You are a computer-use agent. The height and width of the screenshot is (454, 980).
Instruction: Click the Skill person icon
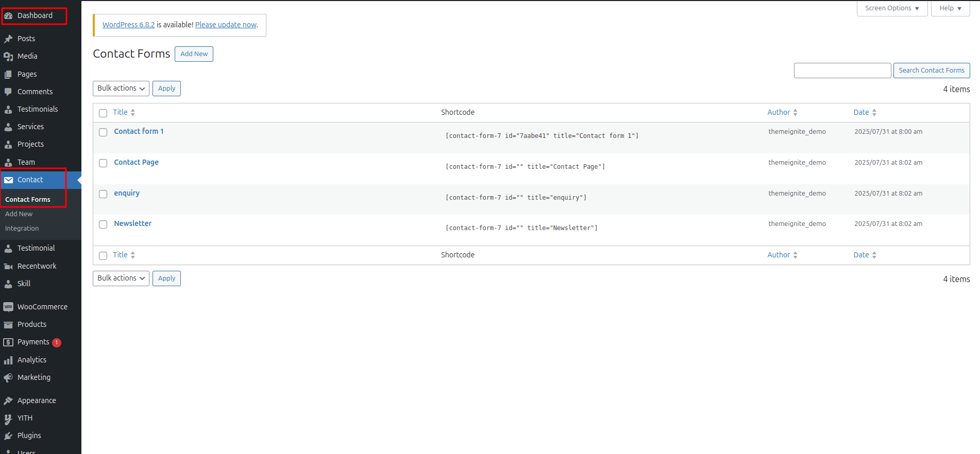[x=8, y=284]
